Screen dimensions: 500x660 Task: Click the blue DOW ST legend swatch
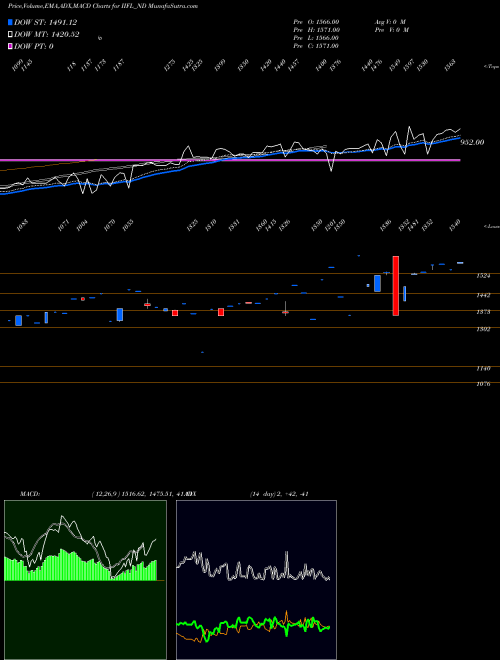(11, 22)
